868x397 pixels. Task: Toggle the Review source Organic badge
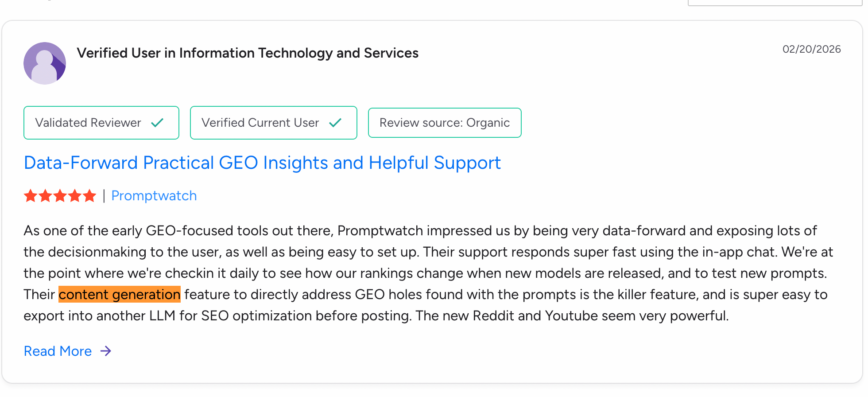(444, 123)
